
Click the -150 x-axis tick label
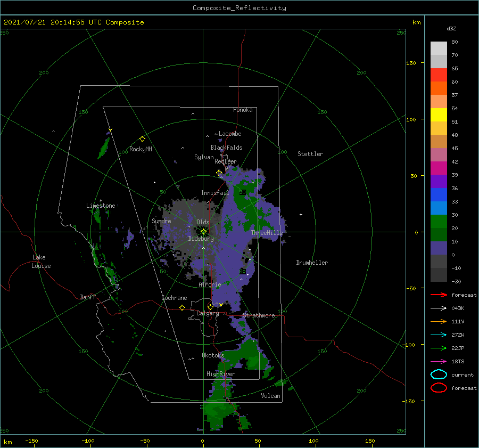[31, 441]
